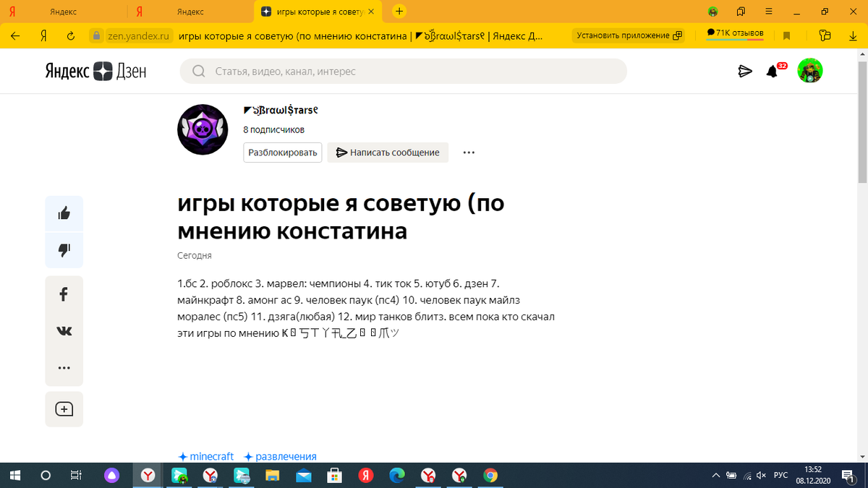This screenshot has width=868, height=488.
Task: Share the article to Facebook
Action: pyautogui.click(x=64, y=294)
